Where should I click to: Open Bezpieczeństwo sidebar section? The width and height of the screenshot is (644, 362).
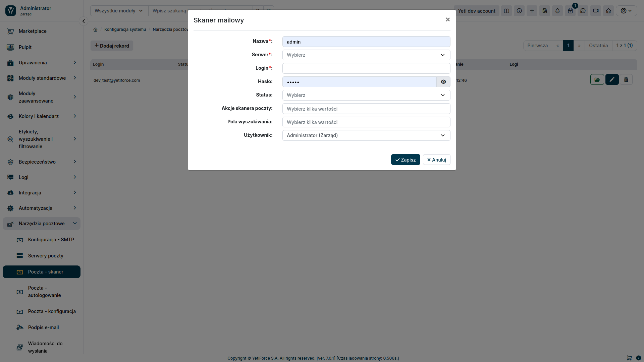(41, 161)
